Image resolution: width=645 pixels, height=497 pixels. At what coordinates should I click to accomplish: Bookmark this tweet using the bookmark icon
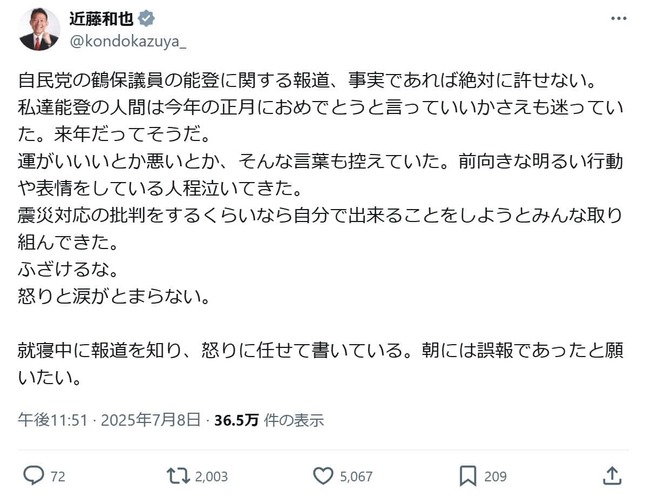(x=468, y=474)
